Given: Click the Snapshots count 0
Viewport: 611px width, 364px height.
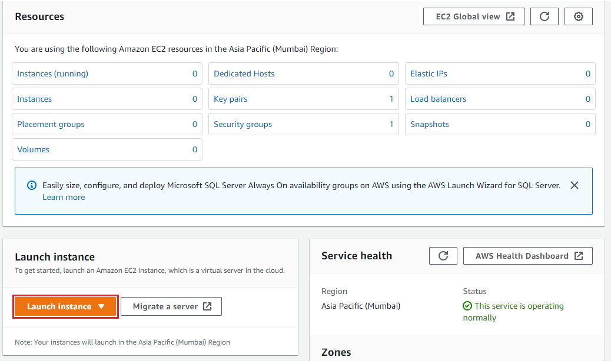Looking at the screenshot, I should coord(588,124).
